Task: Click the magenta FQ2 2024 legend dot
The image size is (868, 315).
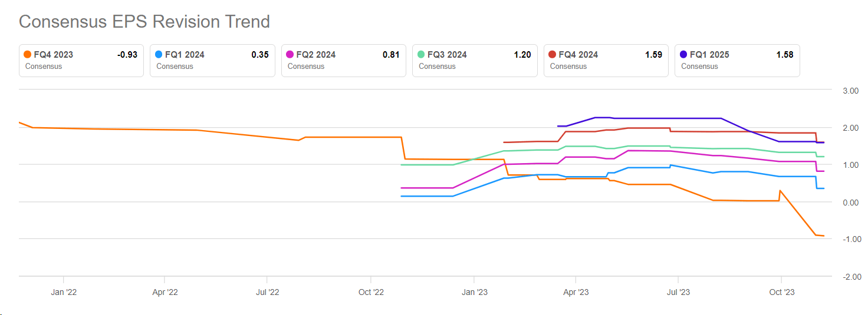Action: [290, 55]
